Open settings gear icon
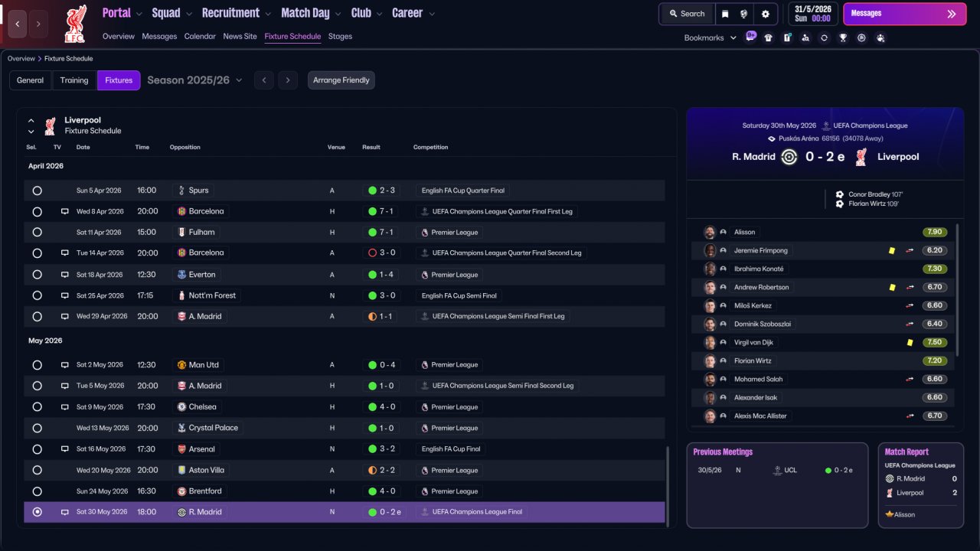Viewport: 980px width, 551px height. pyautogui.click(x=765, y=14)
